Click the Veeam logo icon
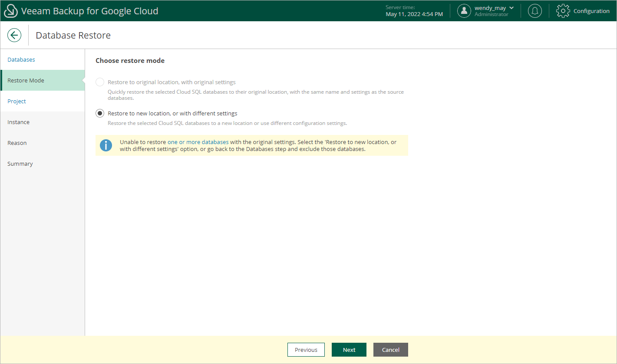617x364 pixels. pyautogui.click(x=10, y=11)
